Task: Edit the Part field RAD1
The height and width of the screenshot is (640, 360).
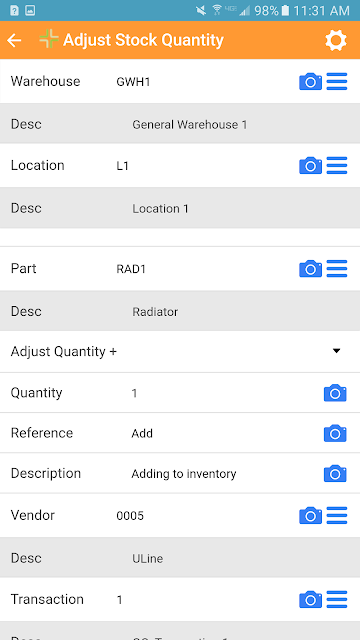Action: point(204,269)
